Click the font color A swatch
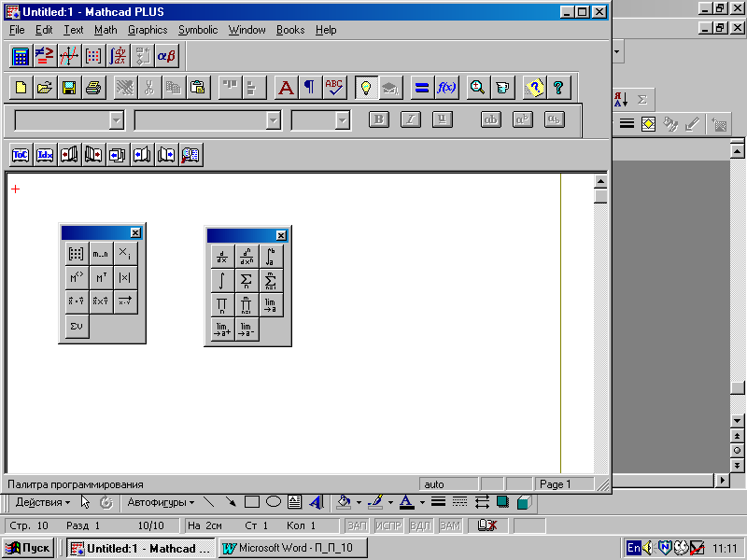This screenshot has width=747, height=560. pos(406,502)
